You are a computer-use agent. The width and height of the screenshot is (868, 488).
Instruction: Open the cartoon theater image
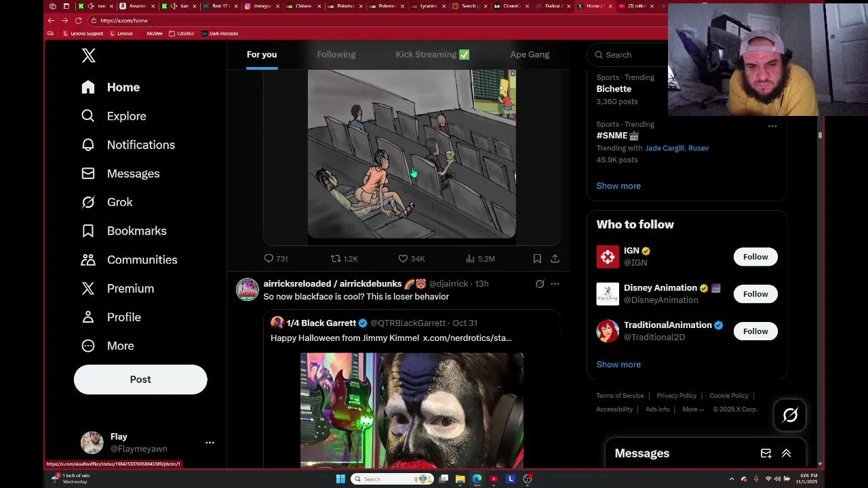[x=412, y=154]
